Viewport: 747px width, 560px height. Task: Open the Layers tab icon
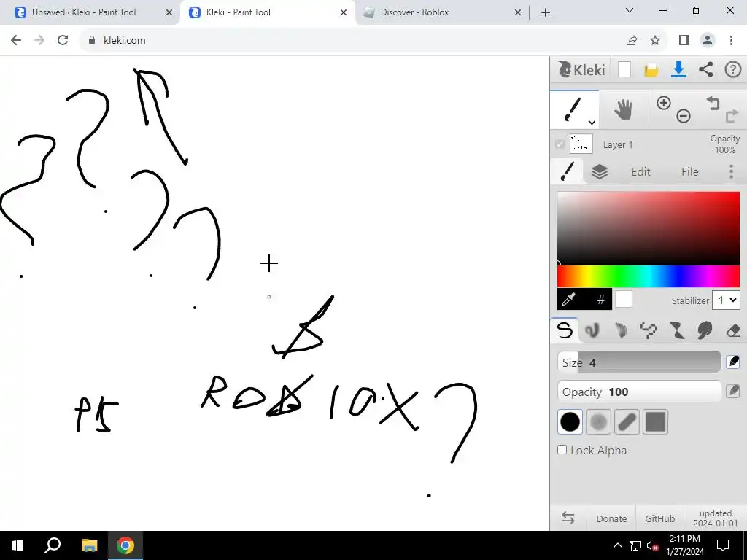click(x=600, y=171)
